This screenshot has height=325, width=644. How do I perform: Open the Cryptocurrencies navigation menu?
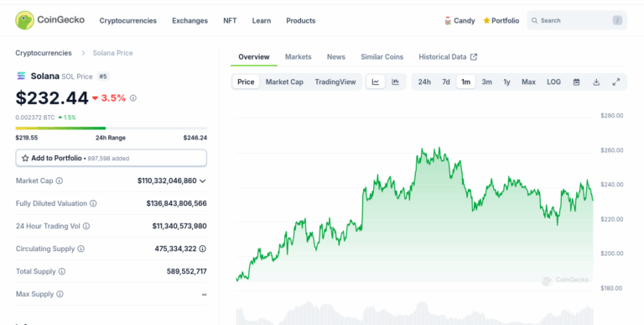127,20
